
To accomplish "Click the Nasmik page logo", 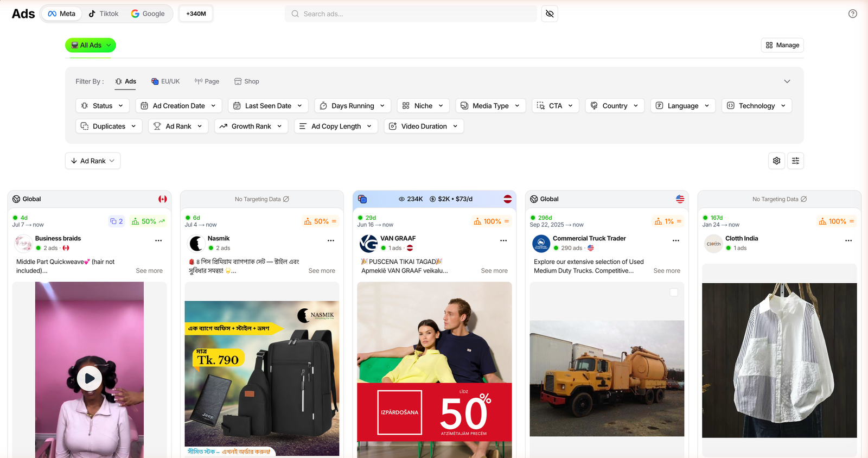I will tap(196, 244).
